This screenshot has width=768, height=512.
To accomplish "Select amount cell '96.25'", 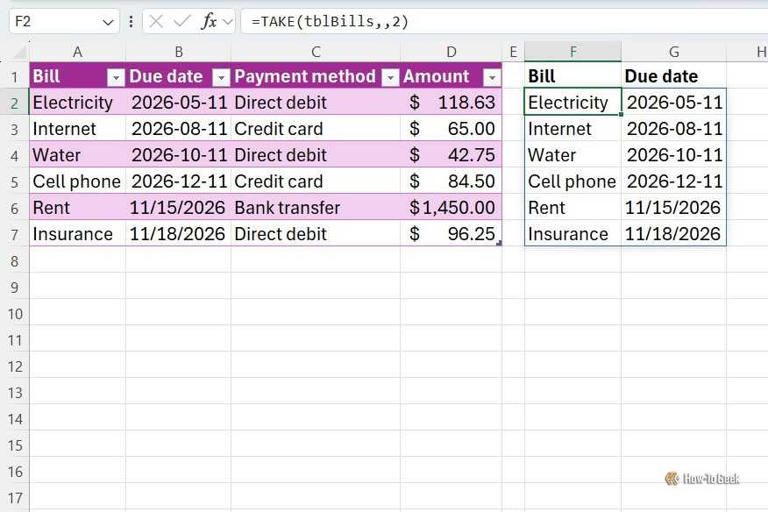I will click(451, 234).
